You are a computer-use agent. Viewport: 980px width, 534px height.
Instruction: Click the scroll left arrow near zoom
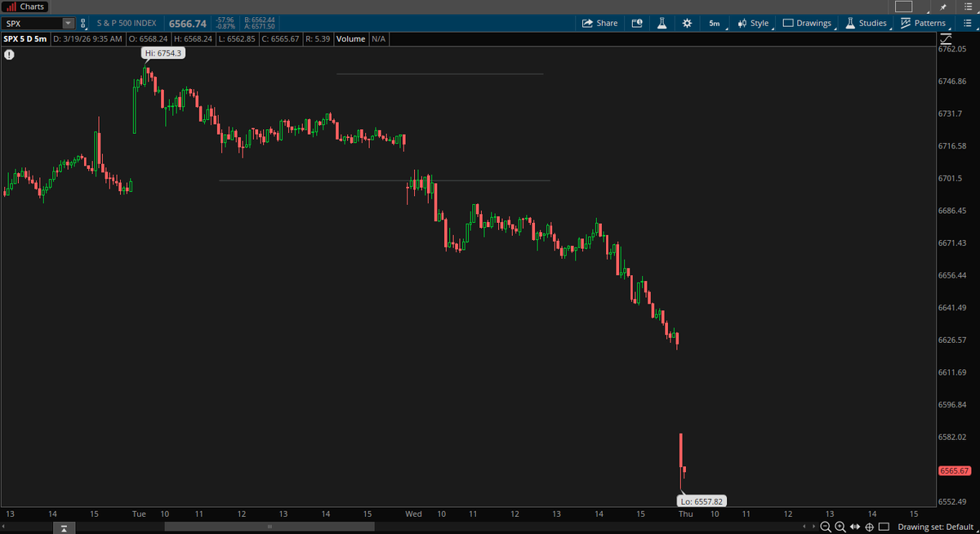point(804,527)
